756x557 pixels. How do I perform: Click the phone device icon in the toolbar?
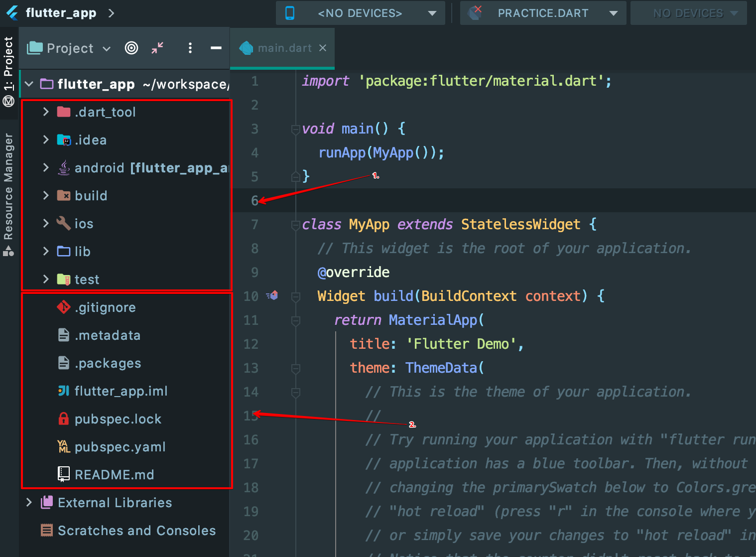point(290,13)
